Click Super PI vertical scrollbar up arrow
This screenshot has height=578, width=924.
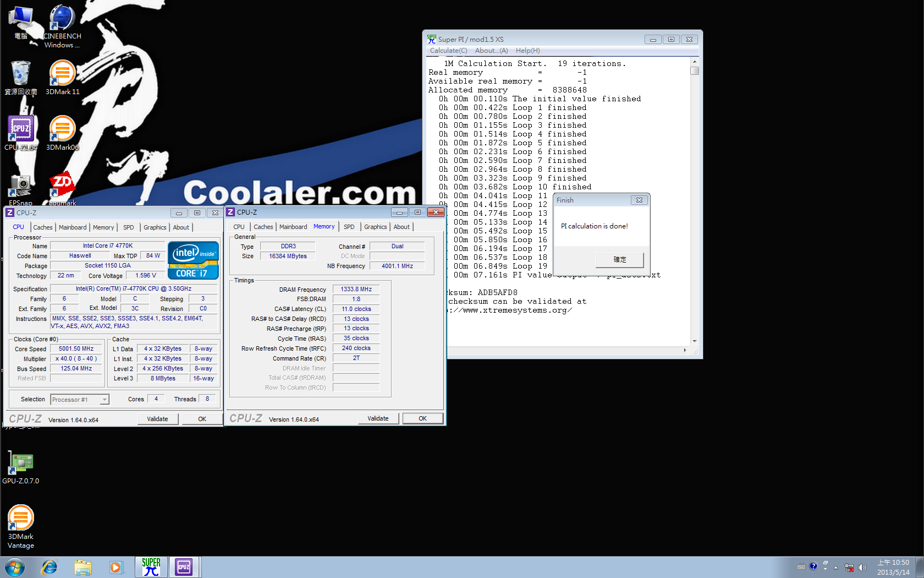(695, 62)
